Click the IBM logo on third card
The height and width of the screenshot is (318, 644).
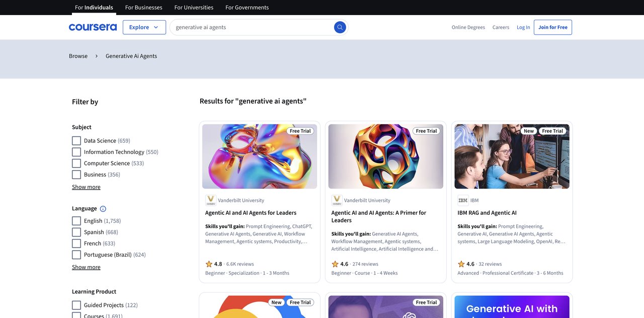463,200
